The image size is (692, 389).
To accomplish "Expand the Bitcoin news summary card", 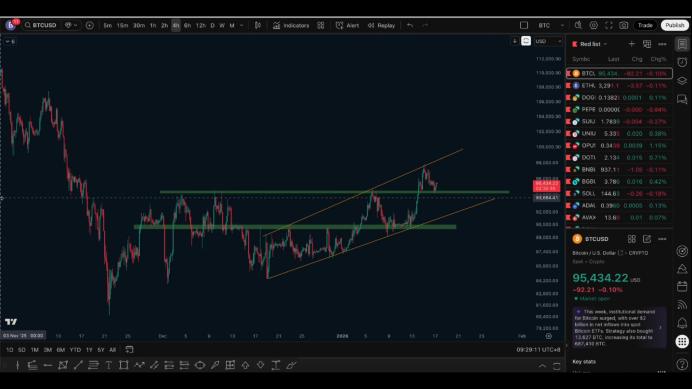I will coord(620,327).
